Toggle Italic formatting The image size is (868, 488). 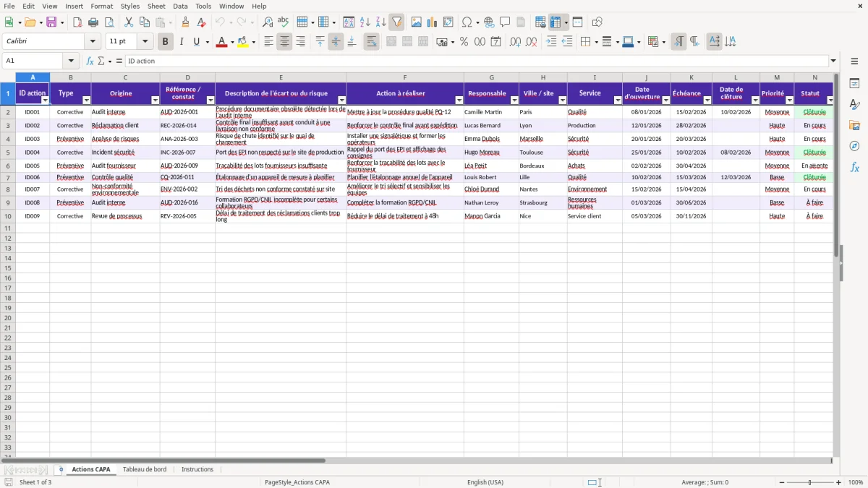click(182, 42)
